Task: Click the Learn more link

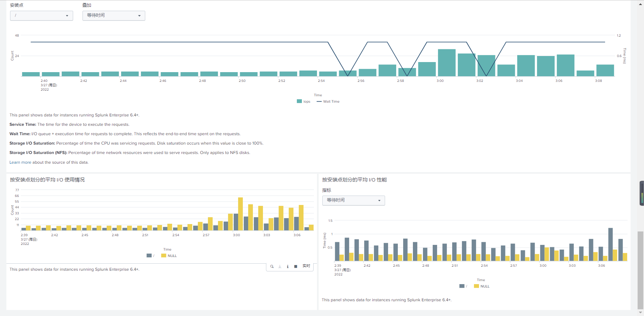Action: (x=20, y=162)
